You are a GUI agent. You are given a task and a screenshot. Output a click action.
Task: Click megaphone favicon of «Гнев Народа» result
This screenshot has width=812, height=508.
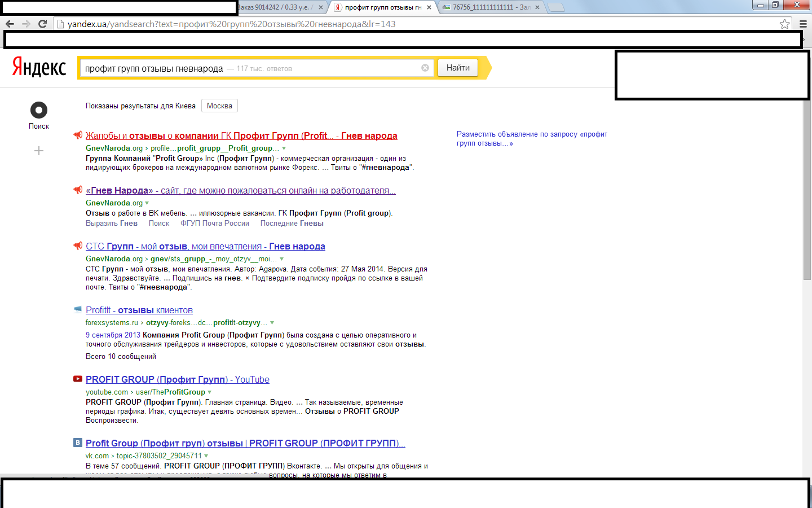tap(78, 190)
